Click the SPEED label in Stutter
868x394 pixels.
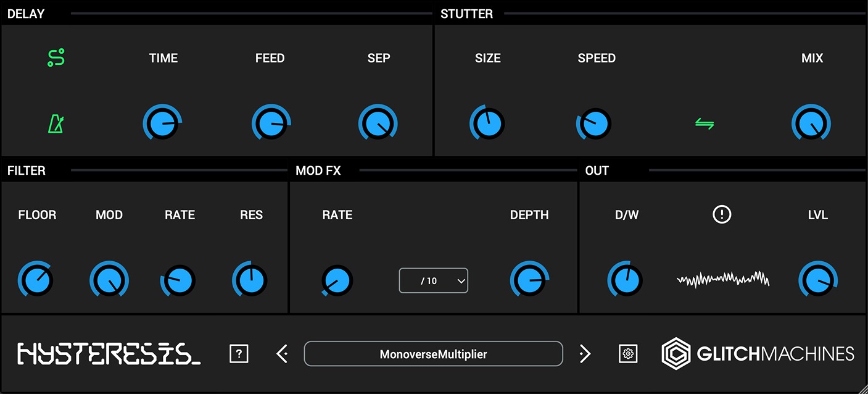click(x=597, y=58)
